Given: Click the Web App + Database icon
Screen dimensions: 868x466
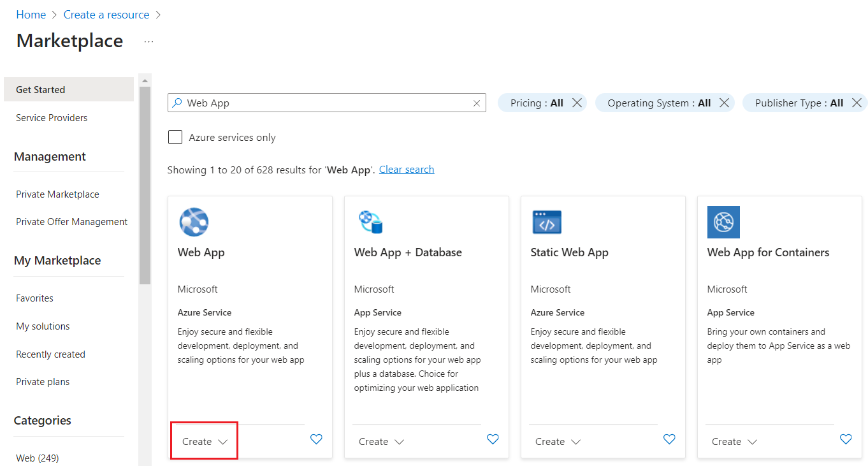Looking at the screenshot, I should click(x=370, y=222).
